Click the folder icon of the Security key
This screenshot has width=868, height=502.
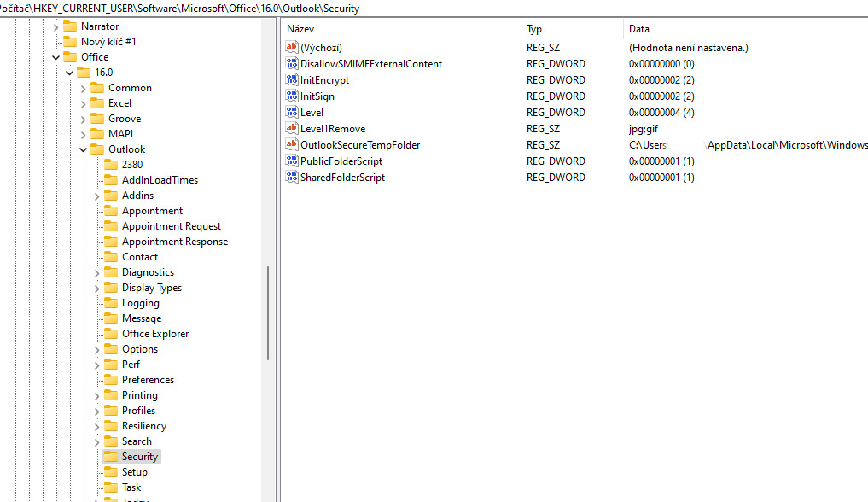tap(110, 457)
